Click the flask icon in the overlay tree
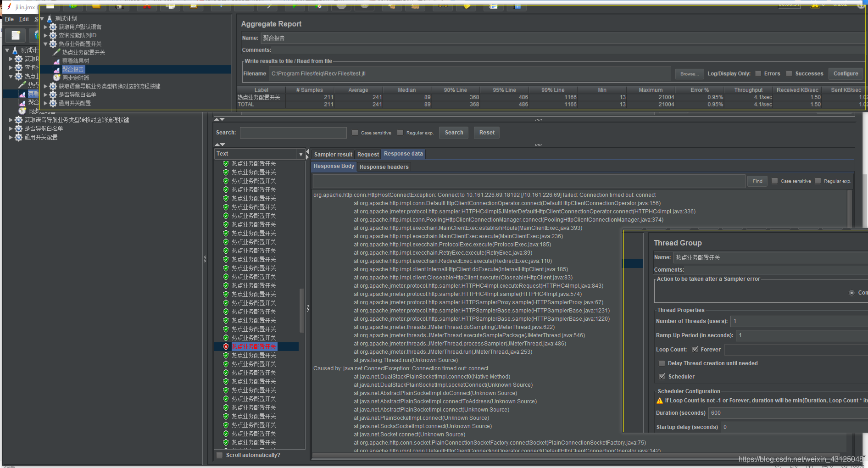The width and height of the screenshot is (868, 468). pos(50,19)
